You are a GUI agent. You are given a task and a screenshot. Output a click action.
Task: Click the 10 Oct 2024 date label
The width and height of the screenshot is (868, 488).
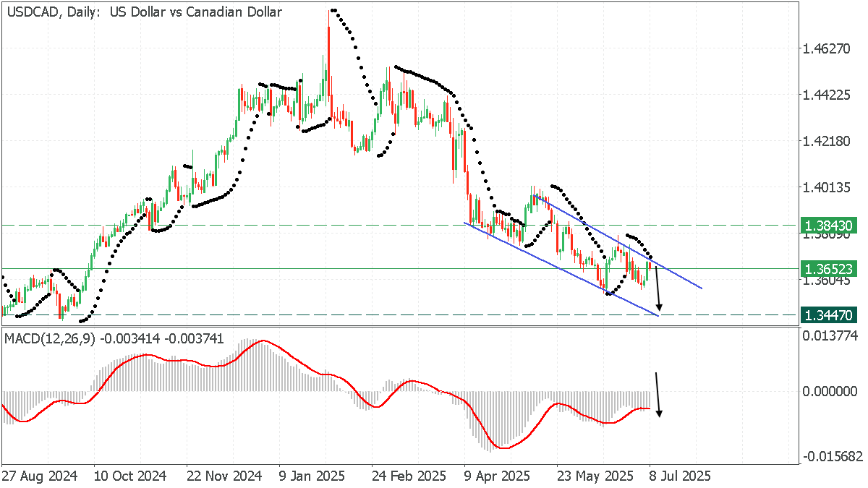(x=130, y=476)
